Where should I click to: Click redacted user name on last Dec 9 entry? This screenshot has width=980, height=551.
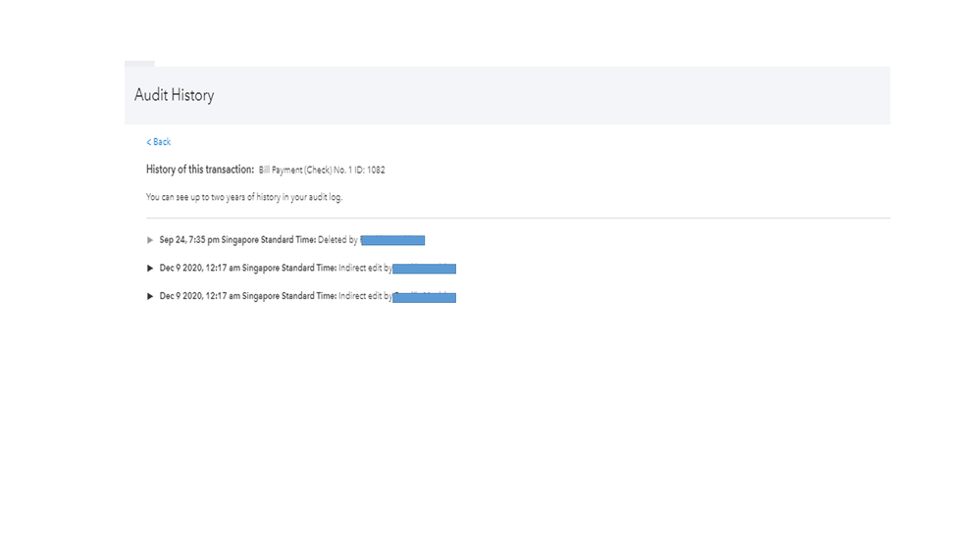coord(424,297)
